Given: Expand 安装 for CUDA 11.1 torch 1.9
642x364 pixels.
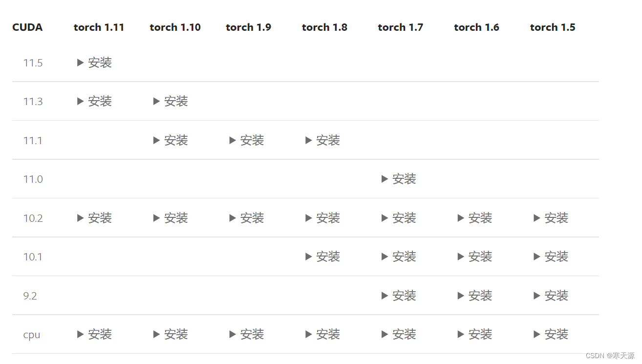Looking at the screenshot, I should [x=247, y=140].
